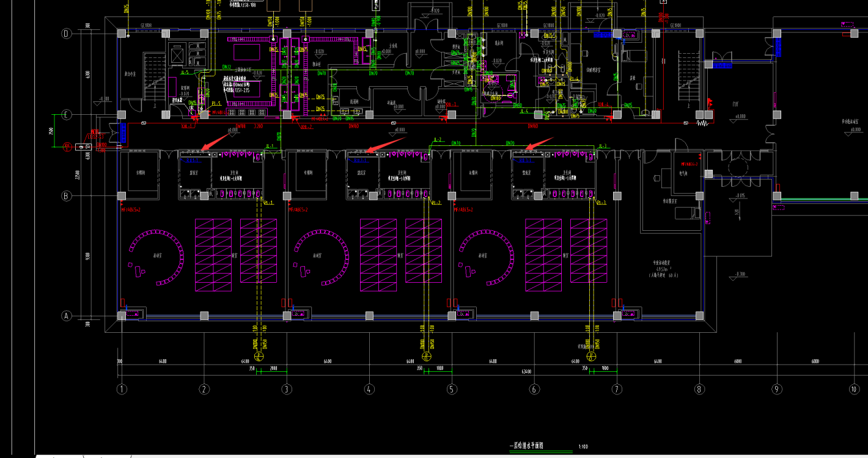Pick the yellow drain outlet circle below PL-1
Viewport: 868px width, 458px height.
click(259, 357)
